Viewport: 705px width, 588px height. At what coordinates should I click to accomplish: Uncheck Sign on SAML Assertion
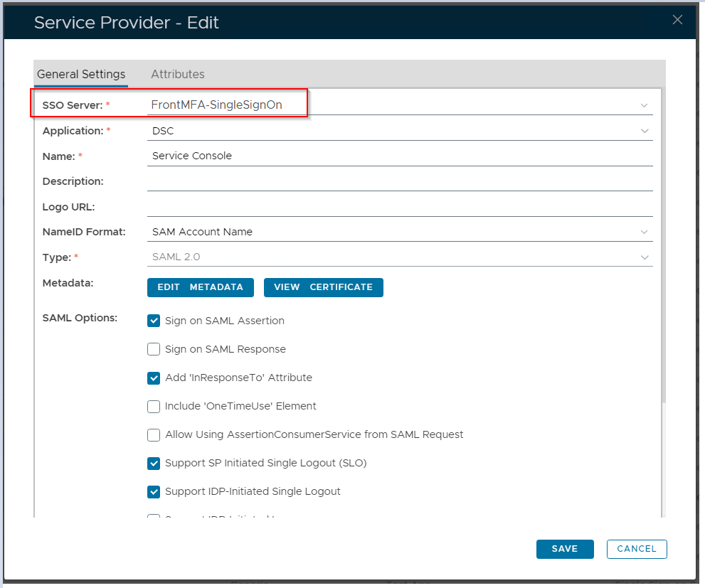[154, 321]
